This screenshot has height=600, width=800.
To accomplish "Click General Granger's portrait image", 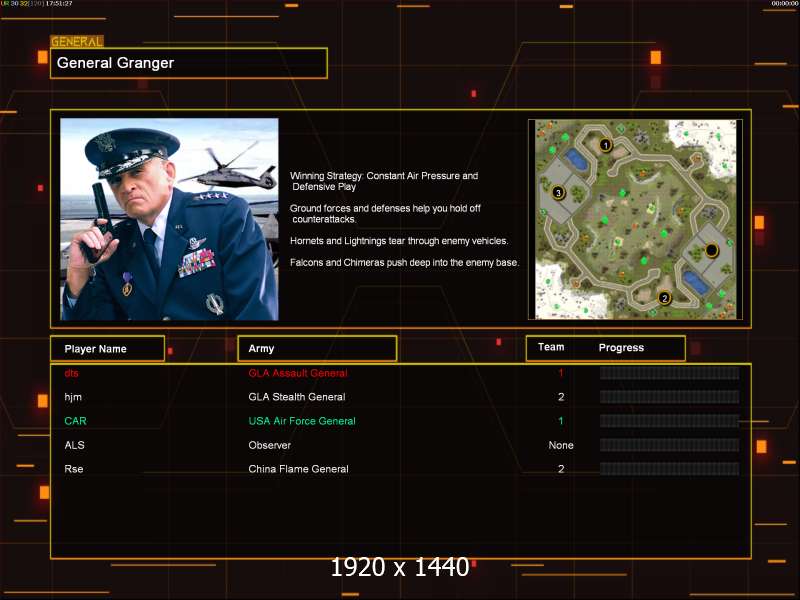I will (169, 219).
